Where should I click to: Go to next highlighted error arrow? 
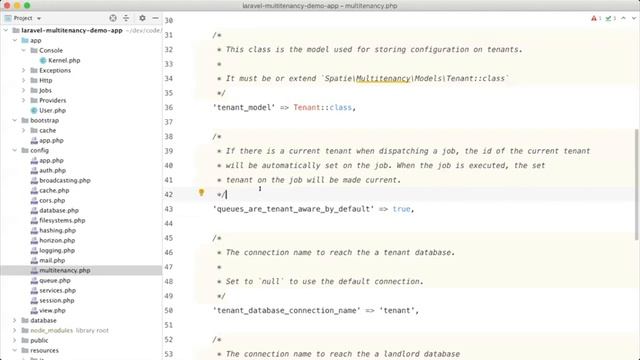coord(633,18)
